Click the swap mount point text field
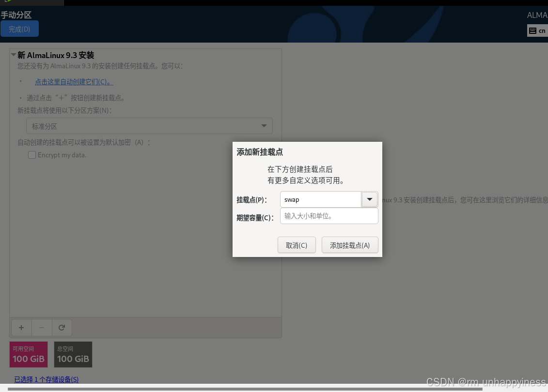This screenshot has width=548, height=392. pyautogui.click(x=320, y=199)
